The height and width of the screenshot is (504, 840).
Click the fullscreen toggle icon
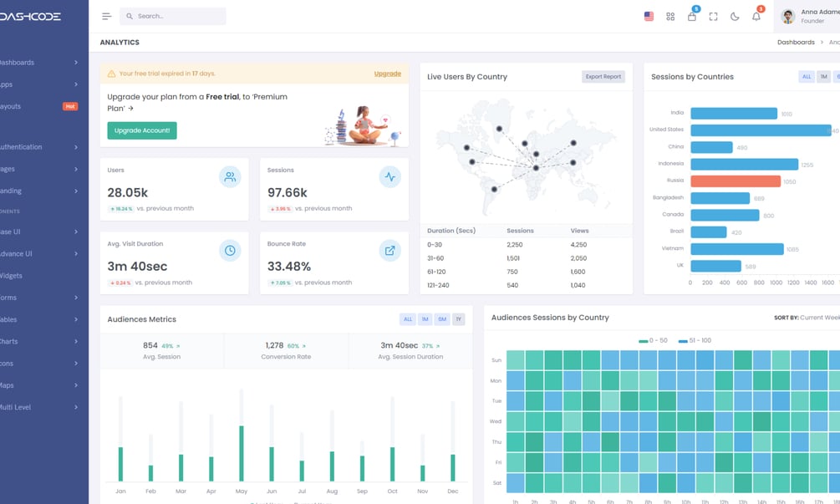pyautogui.click(x=713, y=17)
